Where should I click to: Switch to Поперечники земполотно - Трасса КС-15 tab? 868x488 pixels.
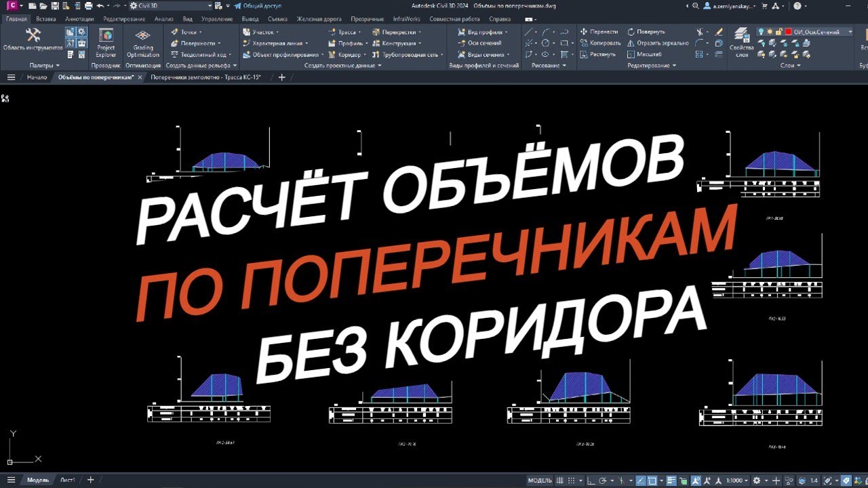pyautogui.click(x=206, y=77)
